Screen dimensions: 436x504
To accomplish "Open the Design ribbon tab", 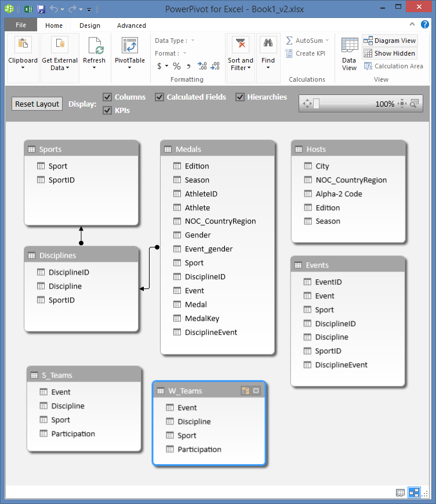I will [x=90, y=25].
